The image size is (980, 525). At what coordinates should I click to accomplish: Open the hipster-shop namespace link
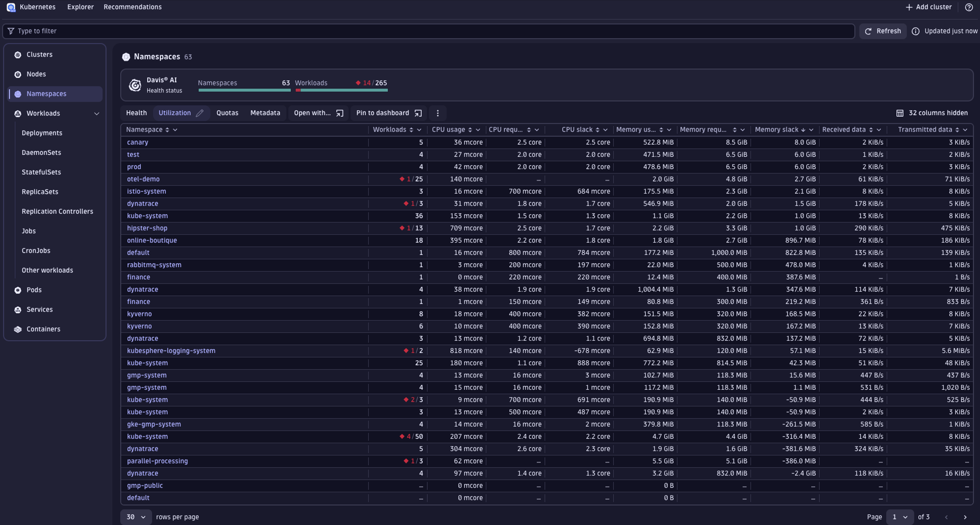[147, 228]
